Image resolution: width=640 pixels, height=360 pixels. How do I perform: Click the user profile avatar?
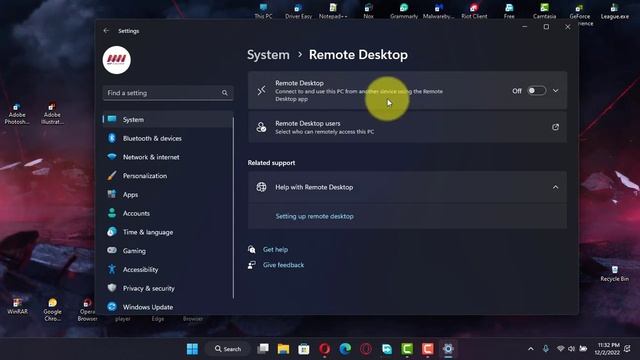(117, 60)
